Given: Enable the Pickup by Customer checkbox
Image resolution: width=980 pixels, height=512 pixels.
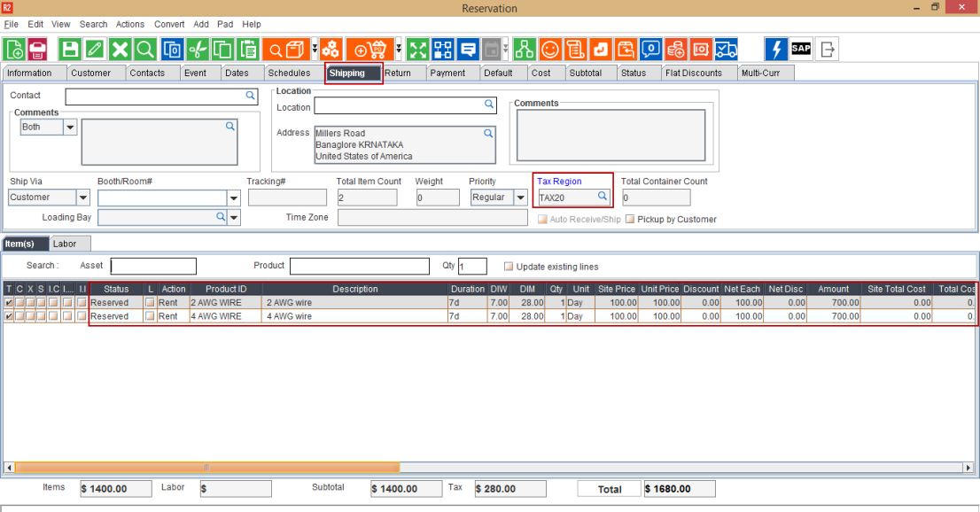Looking at the screenshot, I should click(x=630, y=219).
